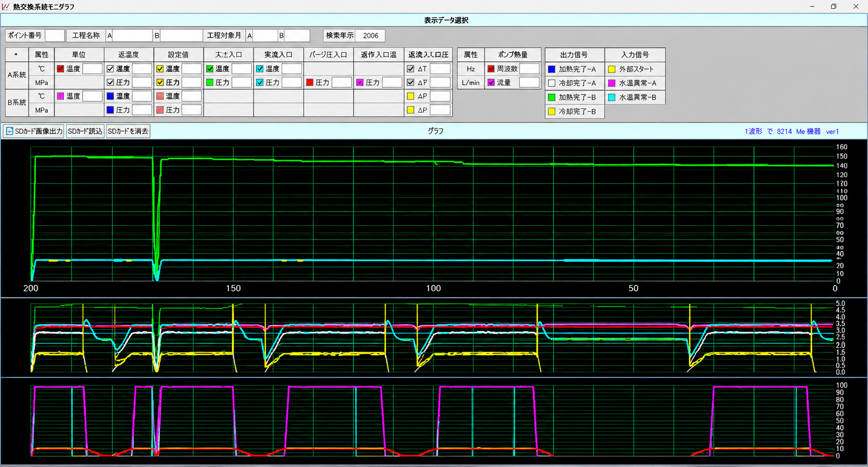The width and height of the screenshot is (868, 467).
Task: Click green swatch for 加熱完了-B
Action: (552, 97)
